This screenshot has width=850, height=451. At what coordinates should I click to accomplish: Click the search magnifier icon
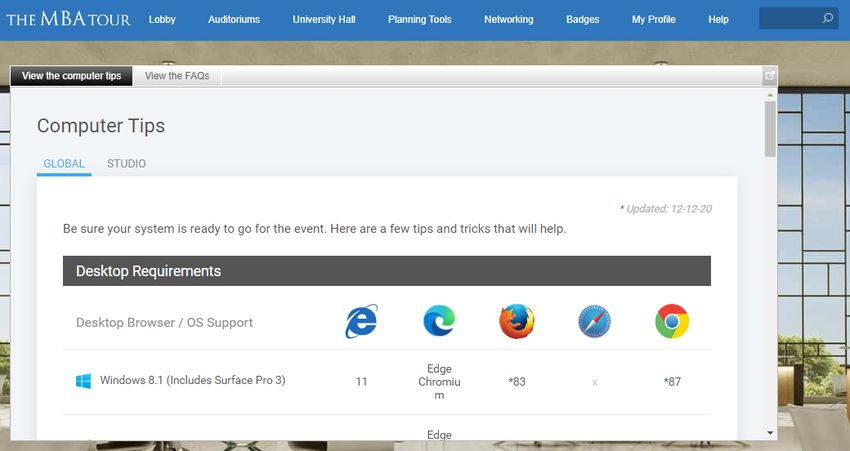point(828,18)
